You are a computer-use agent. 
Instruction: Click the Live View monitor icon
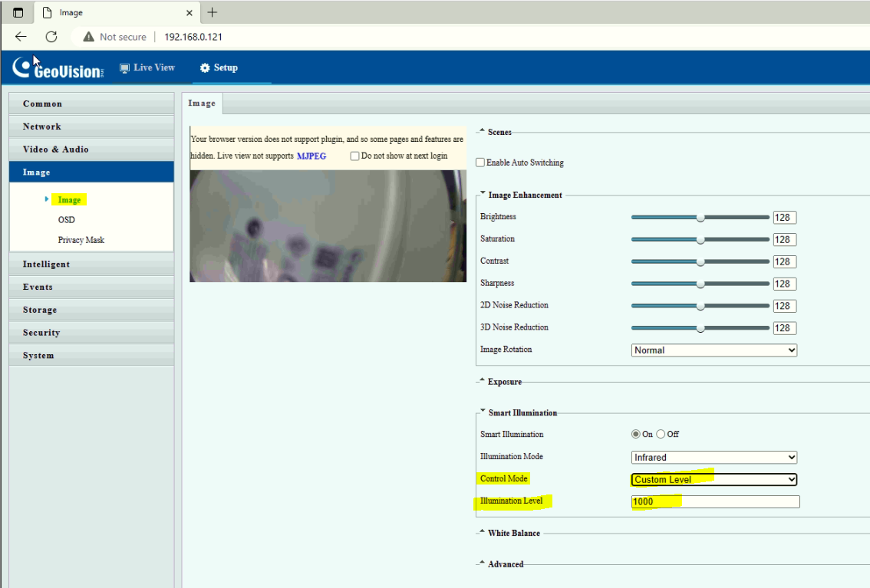(x=124, y=67)
